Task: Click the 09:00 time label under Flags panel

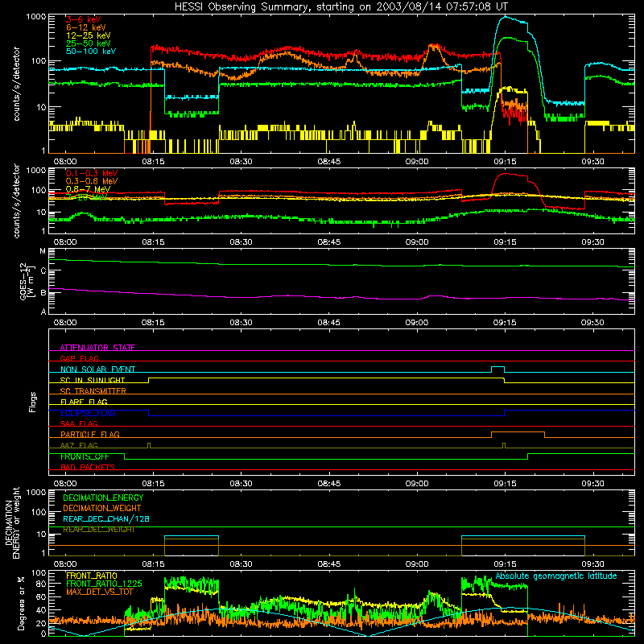Action: (417, 484)
